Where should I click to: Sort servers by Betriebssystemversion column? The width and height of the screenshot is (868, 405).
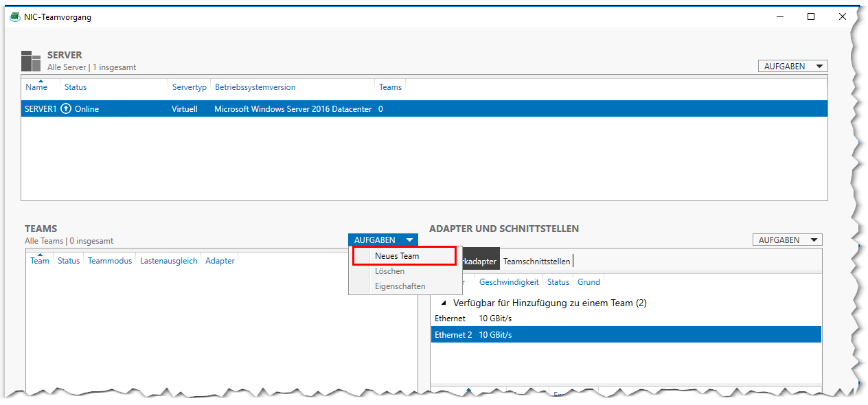[x=255, y=87]
